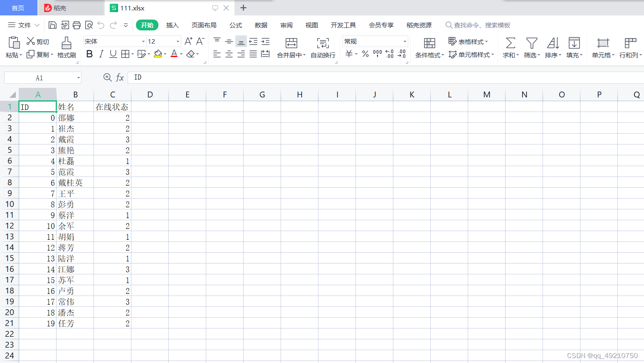Switch to 视图 tab

[312, 25]
